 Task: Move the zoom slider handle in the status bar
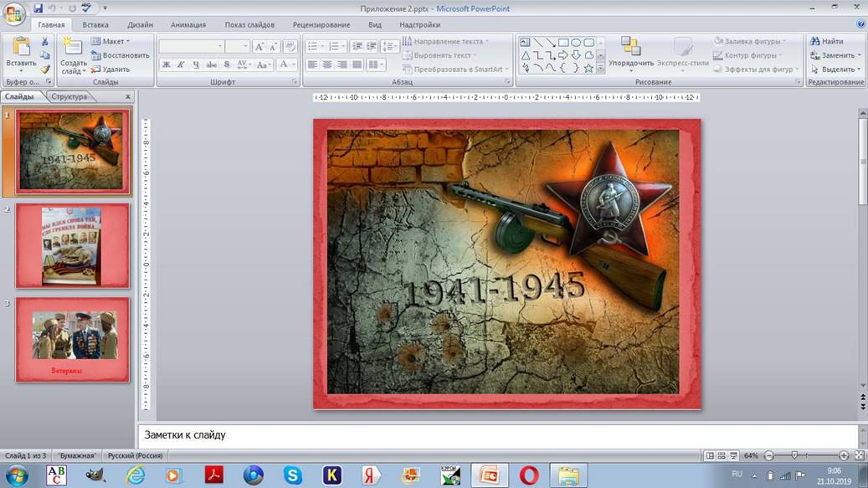point(794,455)
